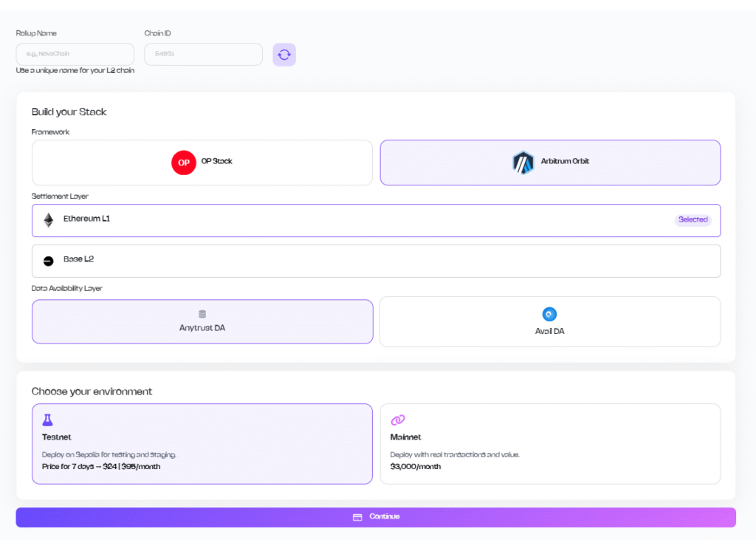The image size is (756, 540).
Task: Click the Anytrust DA database icon
Action: (x=202, y=314)
